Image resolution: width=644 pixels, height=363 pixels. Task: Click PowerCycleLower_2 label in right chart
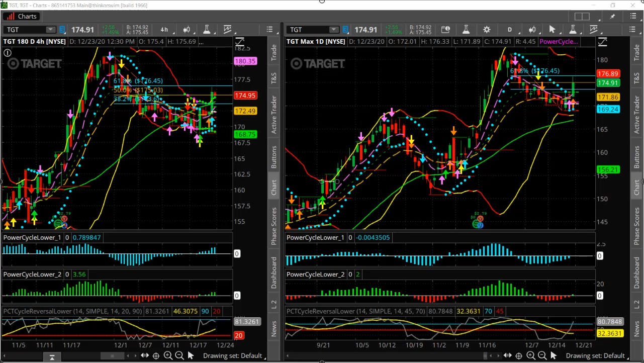315,274
